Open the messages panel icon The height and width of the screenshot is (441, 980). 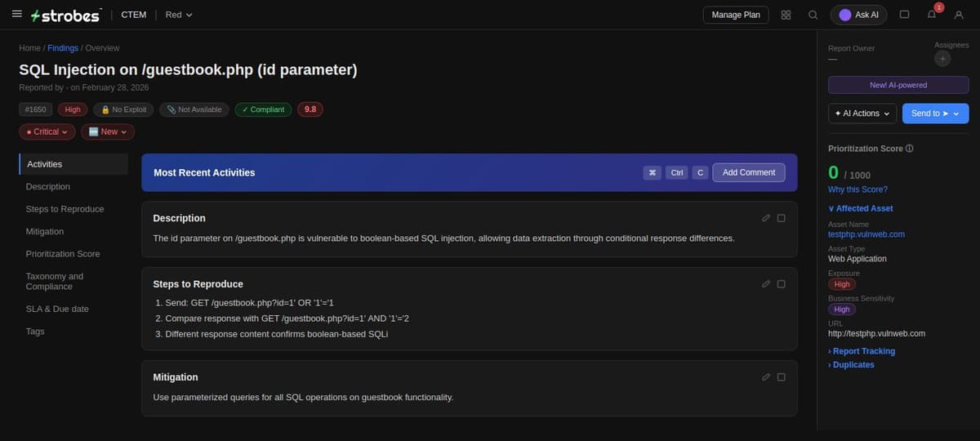pyautogui.click(x=904, y=15)
